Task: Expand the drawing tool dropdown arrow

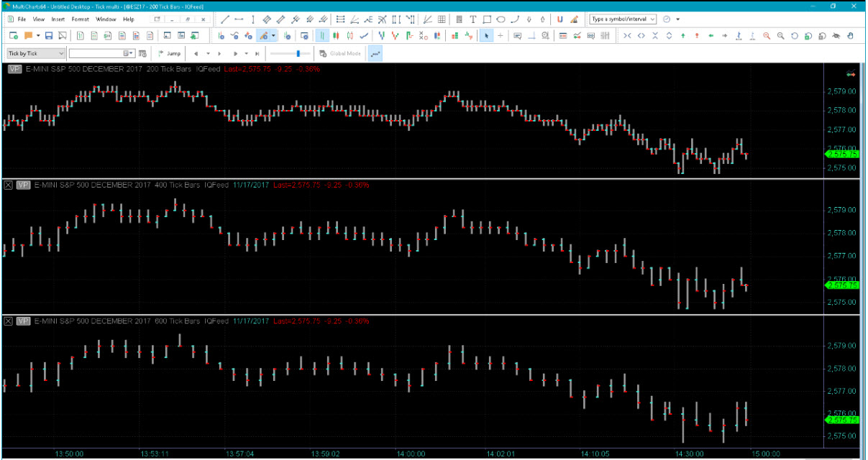Action: [x=273, y=35]
